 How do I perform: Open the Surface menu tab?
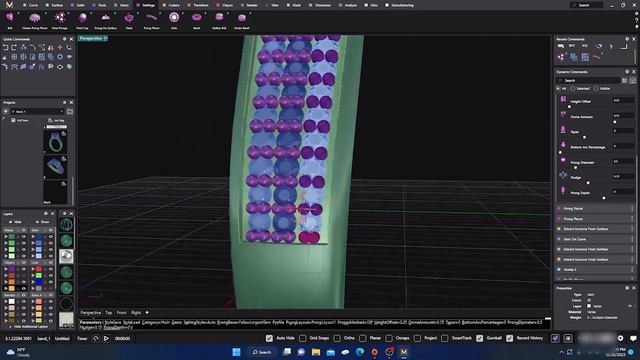tap(55, 5)
